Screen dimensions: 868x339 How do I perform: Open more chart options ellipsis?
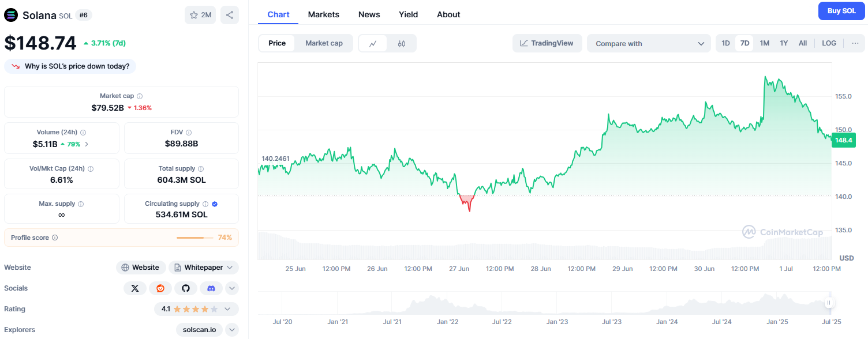(x=855, y=43)
